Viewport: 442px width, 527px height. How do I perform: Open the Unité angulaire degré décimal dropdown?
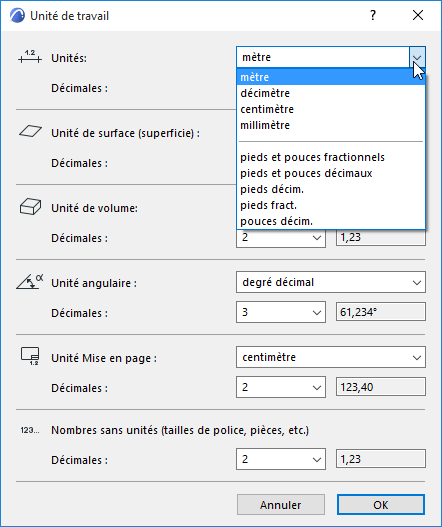[x=331, y=282]
